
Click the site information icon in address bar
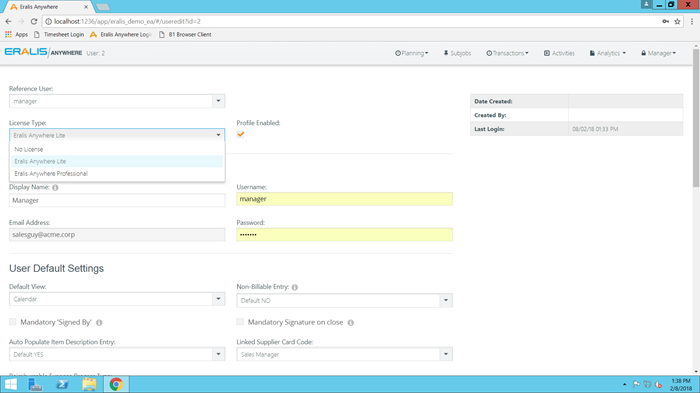(49, 21)
